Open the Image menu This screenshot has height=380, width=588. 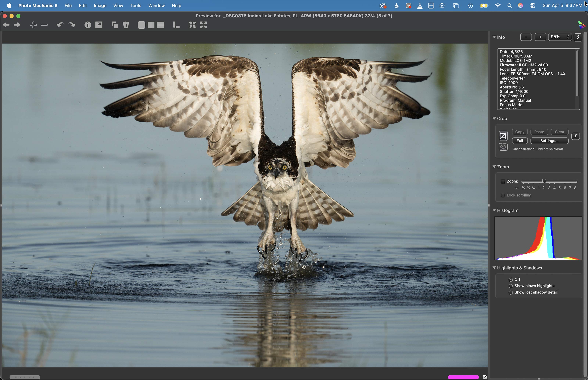point(100,6)
